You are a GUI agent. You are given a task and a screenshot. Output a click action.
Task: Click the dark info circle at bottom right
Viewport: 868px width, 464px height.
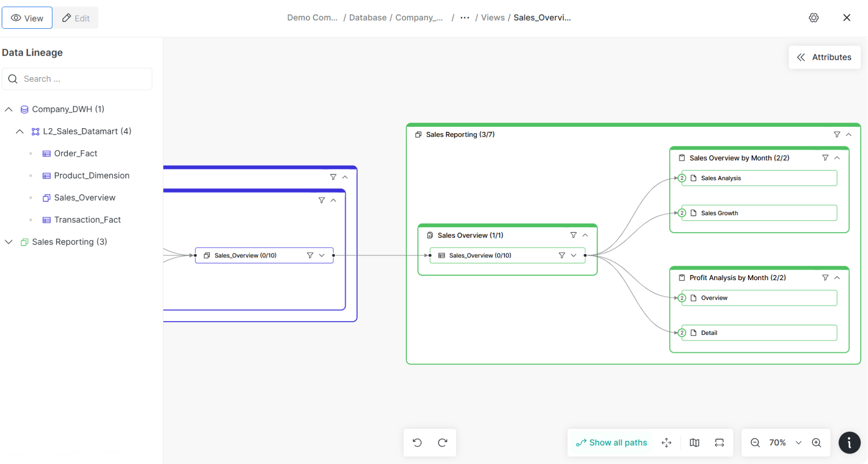[x=849, y=443]
